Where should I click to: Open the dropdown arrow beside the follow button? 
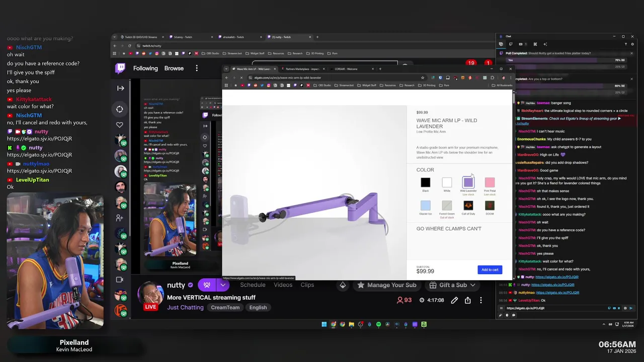click(x=223, y=285)
